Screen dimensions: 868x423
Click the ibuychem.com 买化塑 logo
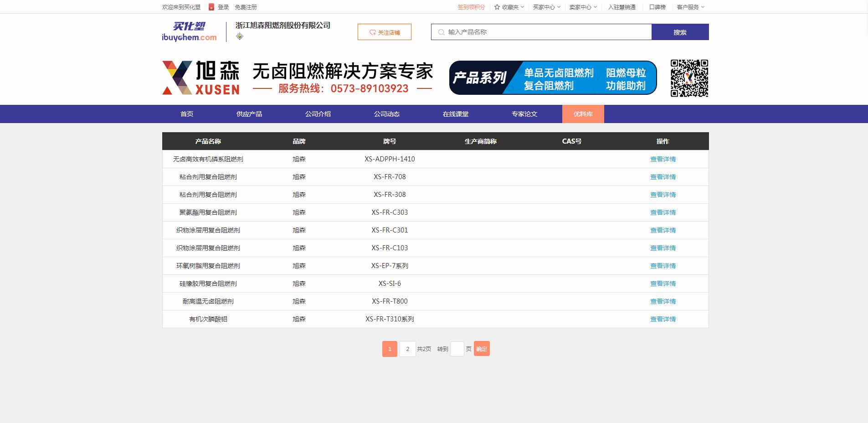tap(189, 31)
